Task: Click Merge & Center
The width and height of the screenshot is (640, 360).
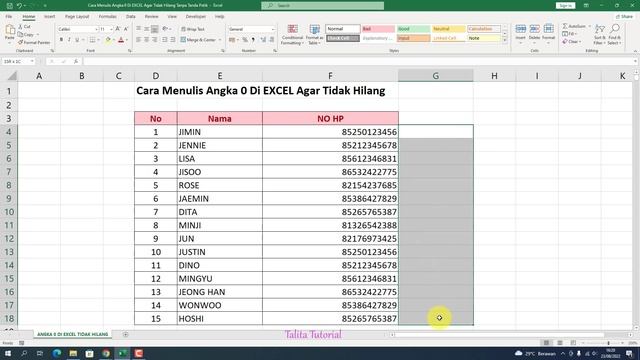Action: [x=198, y=40]
